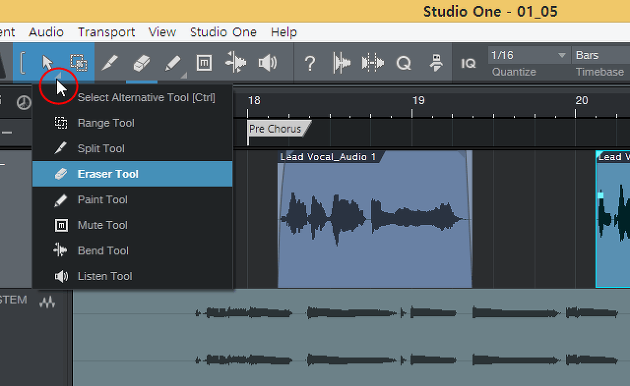Click the waveform icon next to STEM

coord(47,302)
